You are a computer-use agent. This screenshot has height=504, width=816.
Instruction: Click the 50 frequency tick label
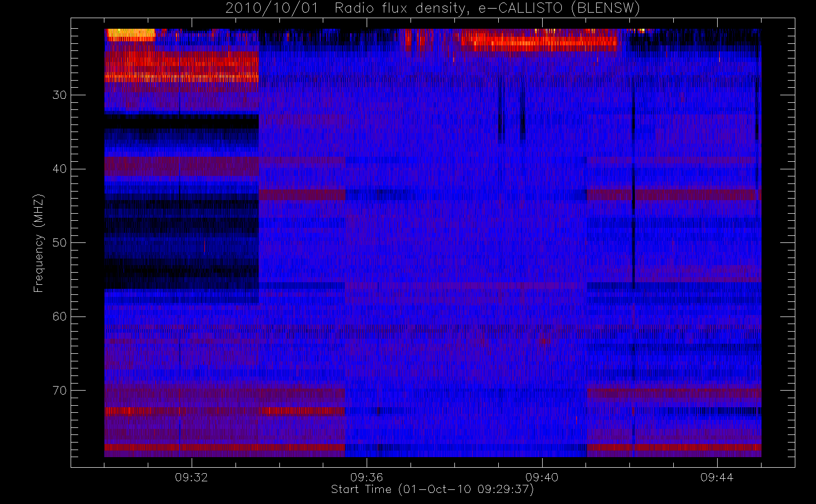(x=60, y=243)
